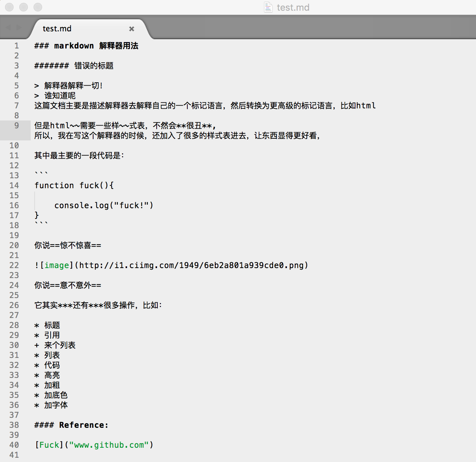Close the test.md tab

[132, 29]
